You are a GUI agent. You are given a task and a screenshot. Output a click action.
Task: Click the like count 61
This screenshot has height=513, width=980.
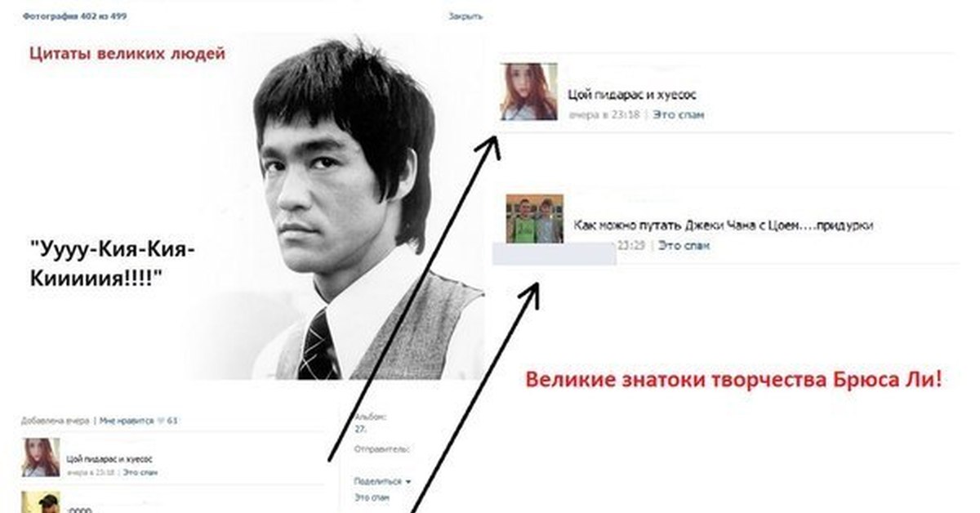coord(173,421)
